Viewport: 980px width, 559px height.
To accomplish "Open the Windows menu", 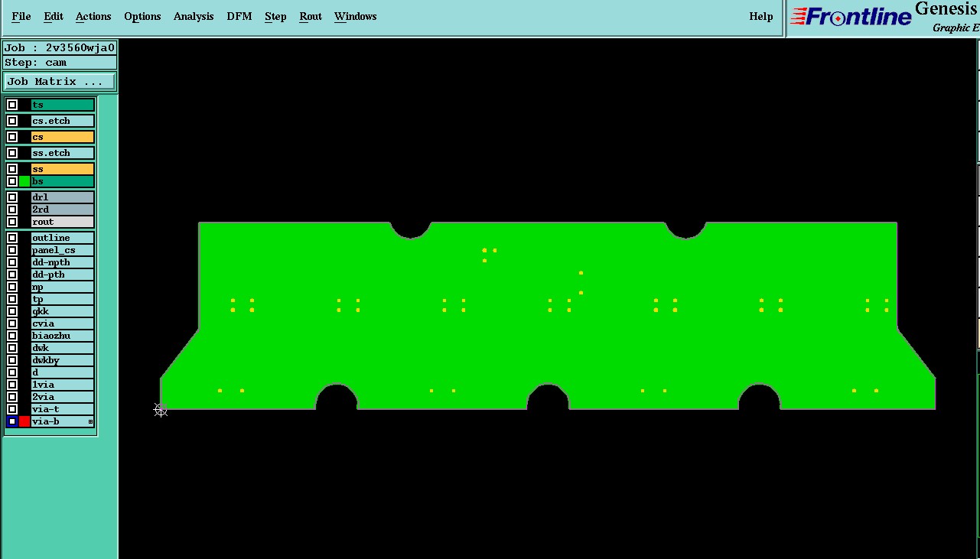I will pos(356,16).
